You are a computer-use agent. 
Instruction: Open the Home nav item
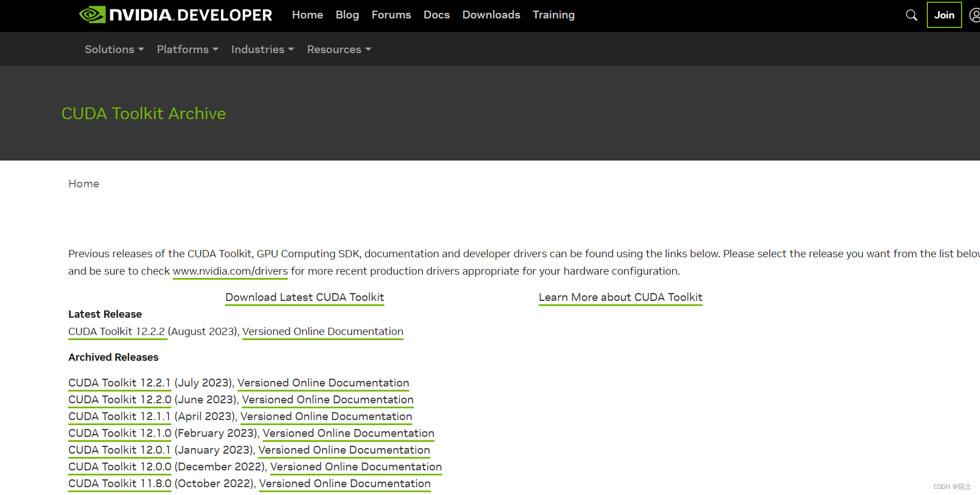coord(307,15)
